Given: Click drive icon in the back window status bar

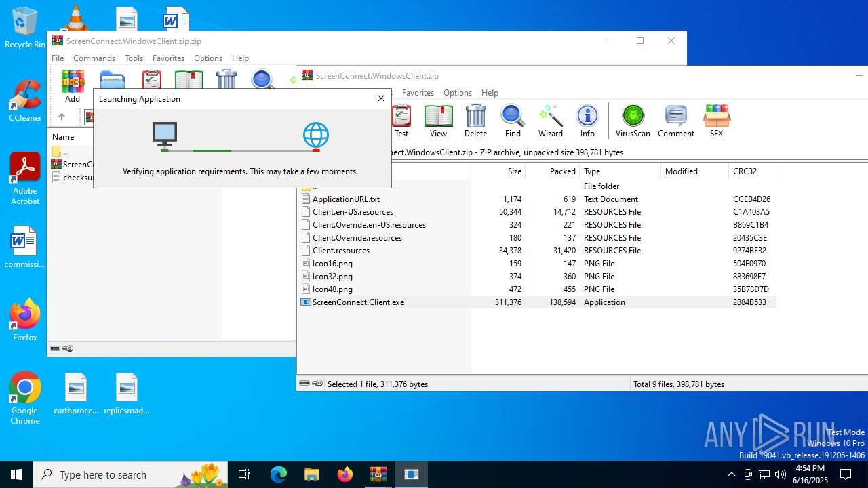Looking at the screenshot, I should pos(55,348).
